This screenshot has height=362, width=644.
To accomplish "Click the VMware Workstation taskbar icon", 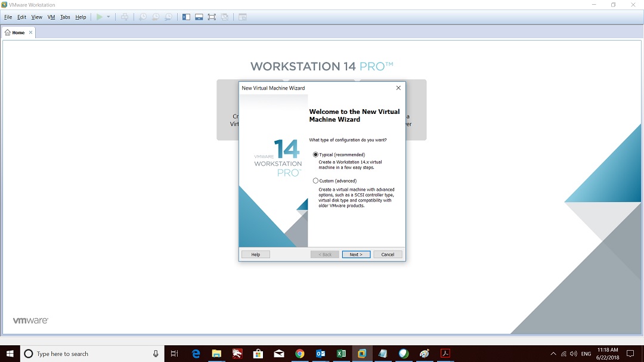I will pos(362,354).
